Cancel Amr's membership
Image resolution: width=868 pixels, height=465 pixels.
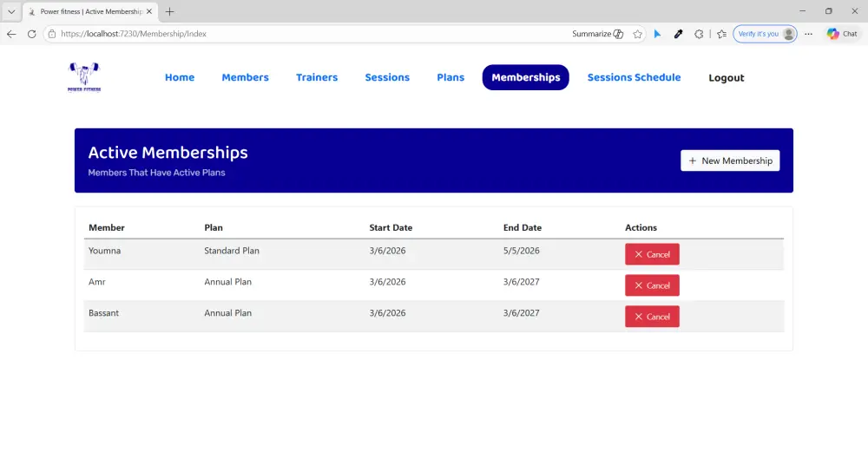click(x=652, y=285)
